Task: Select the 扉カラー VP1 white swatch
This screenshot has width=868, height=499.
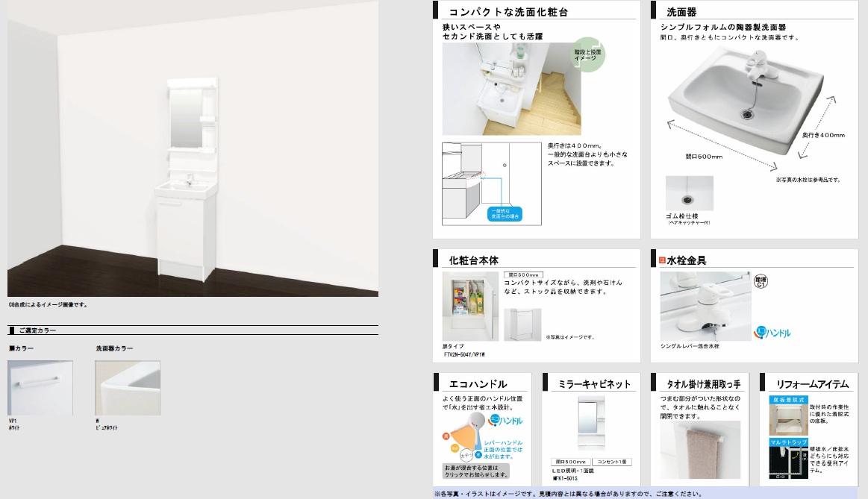Action: coord(40,388)
